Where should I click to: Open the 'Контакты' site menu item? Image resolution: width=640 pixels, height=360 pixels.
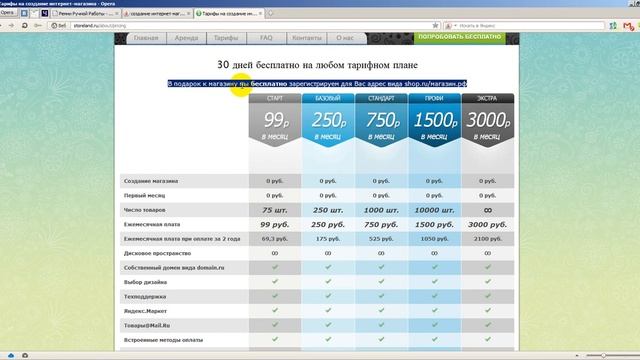(x=307, y=38)
